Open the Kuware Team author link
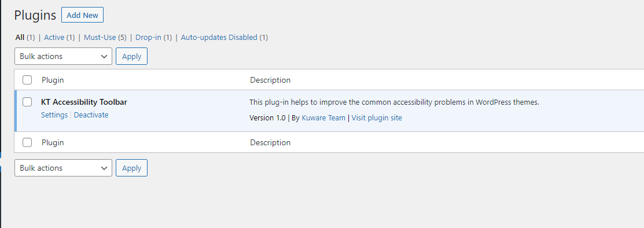Image resolution: width=644 pixels, height=228 pixels. 323,118
